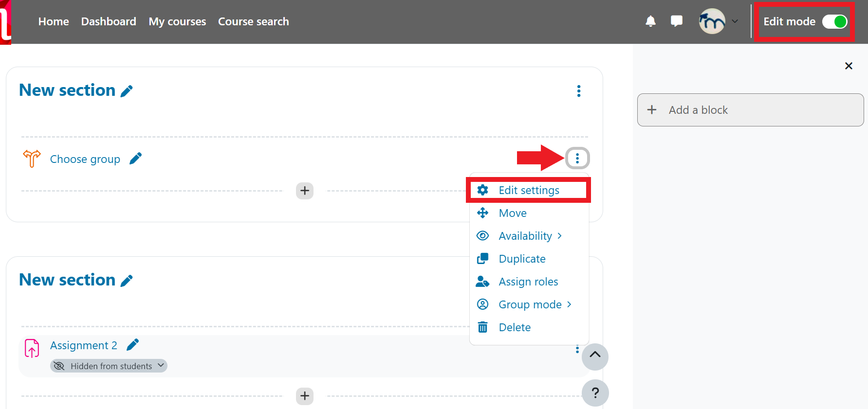The width and height of the screenshot is (868, 409).
Task: Open Hidden from students visibility dropdown
Action: 109,366
